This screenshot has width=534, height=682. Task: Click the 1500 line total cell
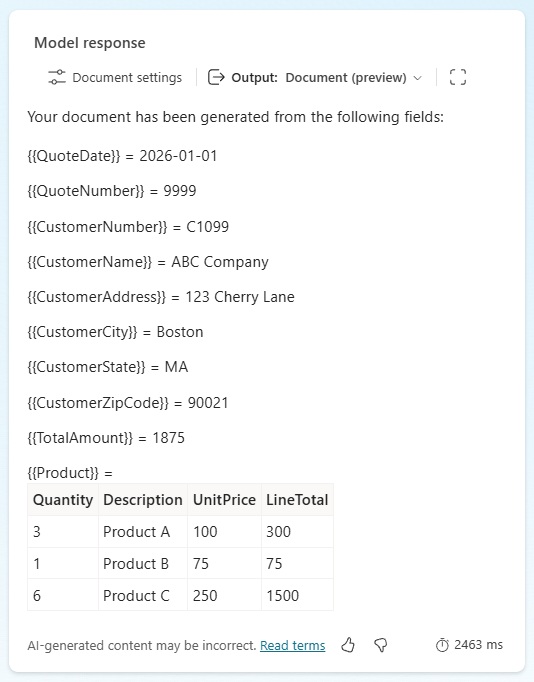297,595
